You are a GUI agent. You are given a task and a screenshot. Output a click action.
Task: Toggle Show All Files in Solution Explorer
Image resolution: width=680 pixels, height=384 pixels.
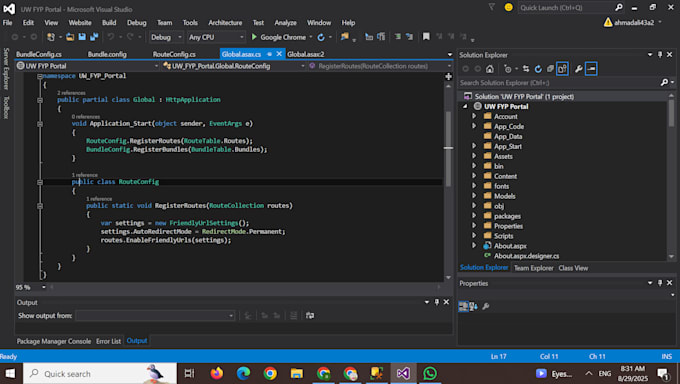click(x=562, y=69)
